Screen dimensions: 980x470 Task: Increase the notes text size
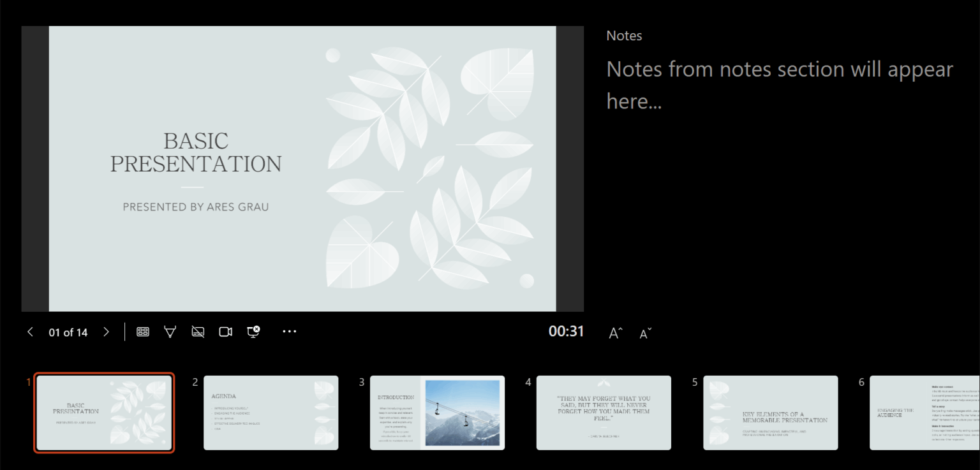coord(614,332)
